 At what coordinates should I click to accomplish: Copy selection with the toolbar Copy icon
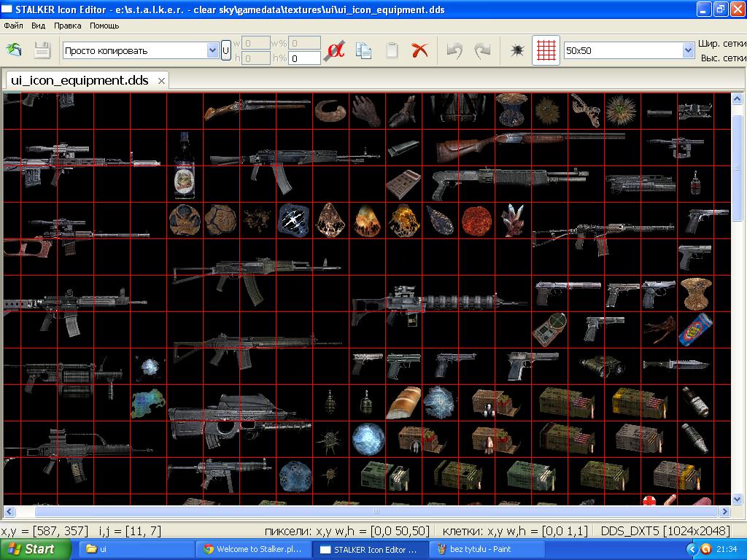click(x=363, y=50)
